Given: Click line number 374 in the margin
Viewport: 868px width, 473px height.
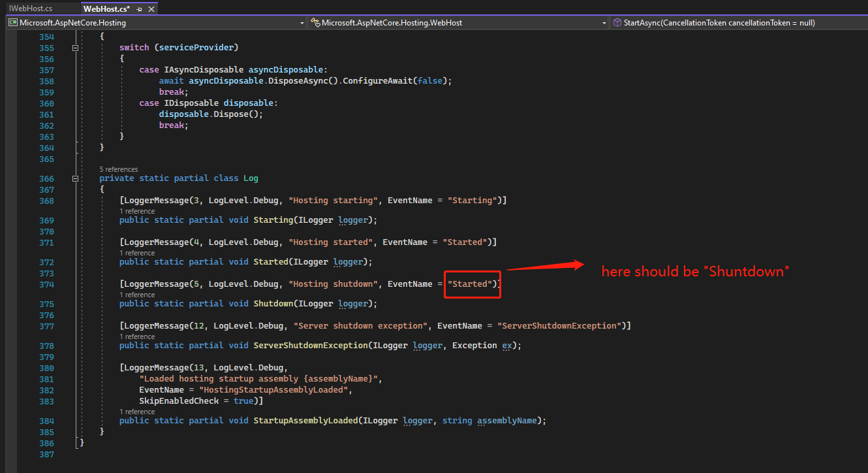Looking at the screenshot, I should [x=46, y=284].
